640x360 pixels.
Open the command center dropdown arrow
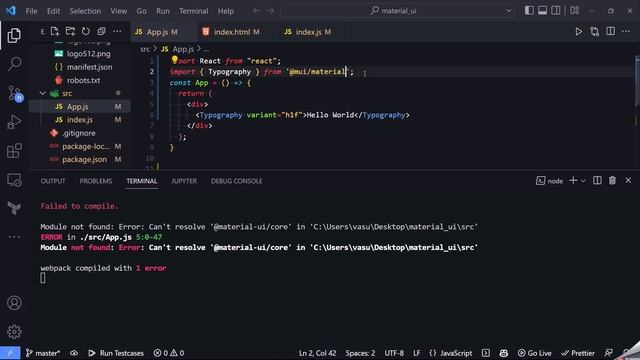pyautogui.click(x=509, y=11)
